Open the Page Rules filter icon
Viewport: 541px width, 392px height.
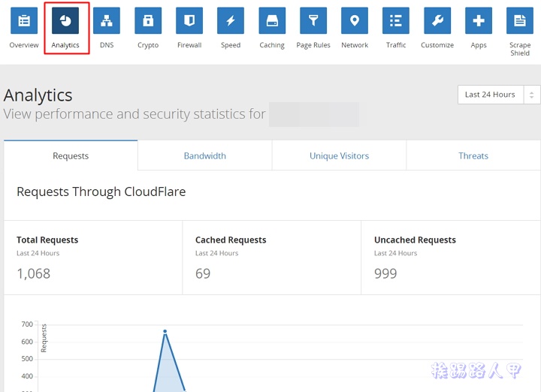click(313, 21)
